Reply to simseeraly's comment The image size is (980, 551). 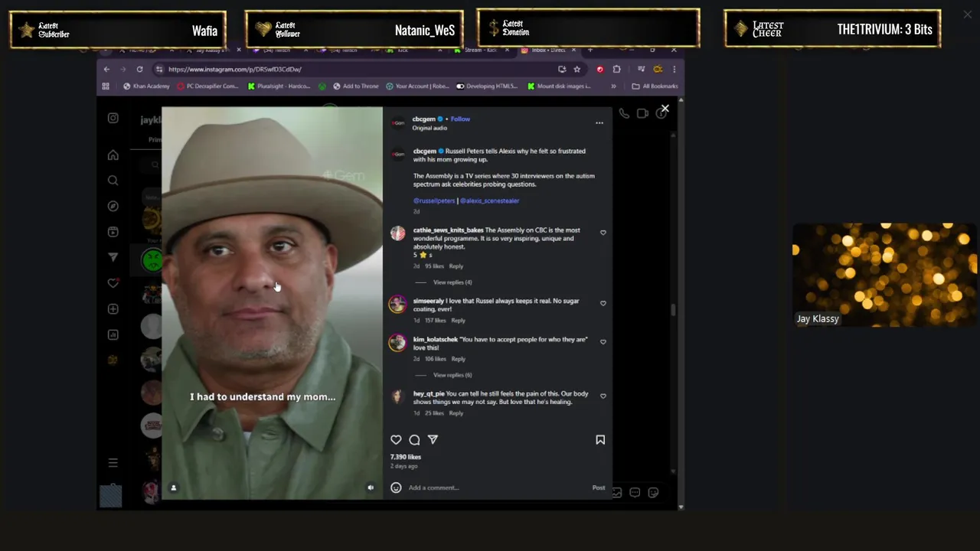point(458,321)
